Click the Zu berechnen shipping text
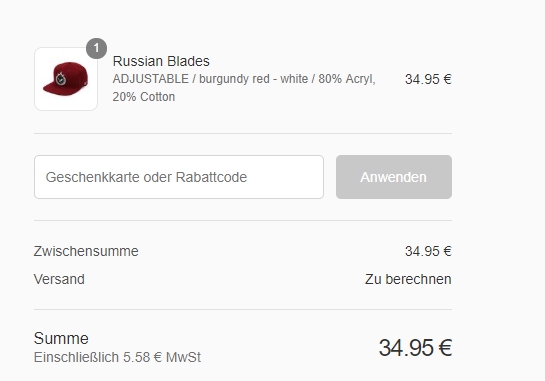 (x=408, y=279)
